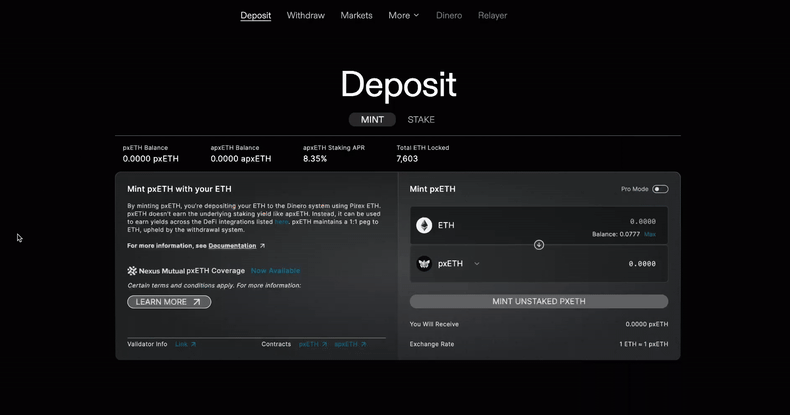Open the apxETH contract link

[350, 344]
